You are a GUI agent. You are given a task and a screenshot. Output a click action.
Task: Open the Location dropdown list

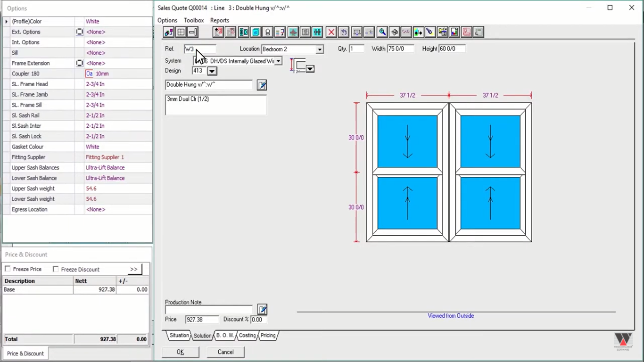(x=319, y=49)
